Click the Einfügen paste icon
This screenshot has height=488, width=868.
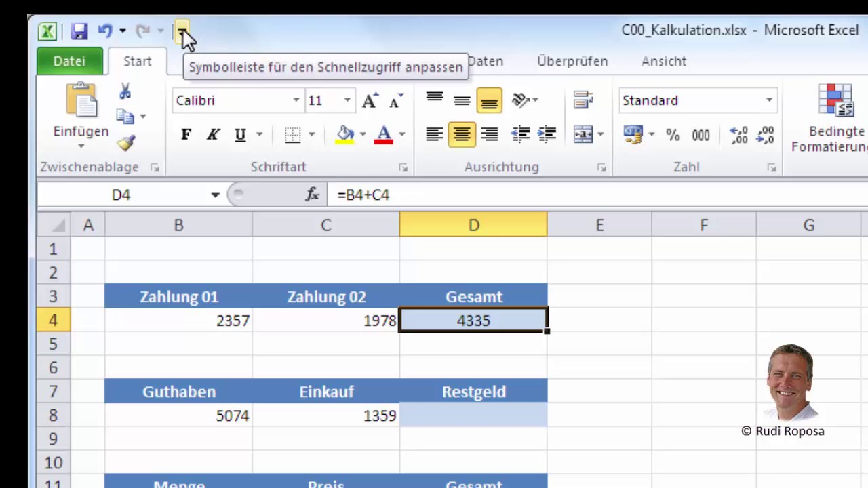tap(81, 102)
